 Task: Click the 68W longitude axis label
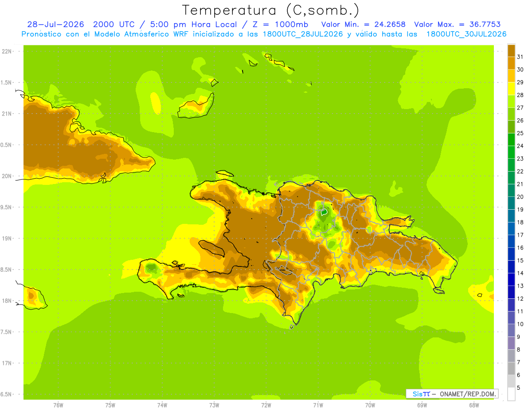point(474,405)
